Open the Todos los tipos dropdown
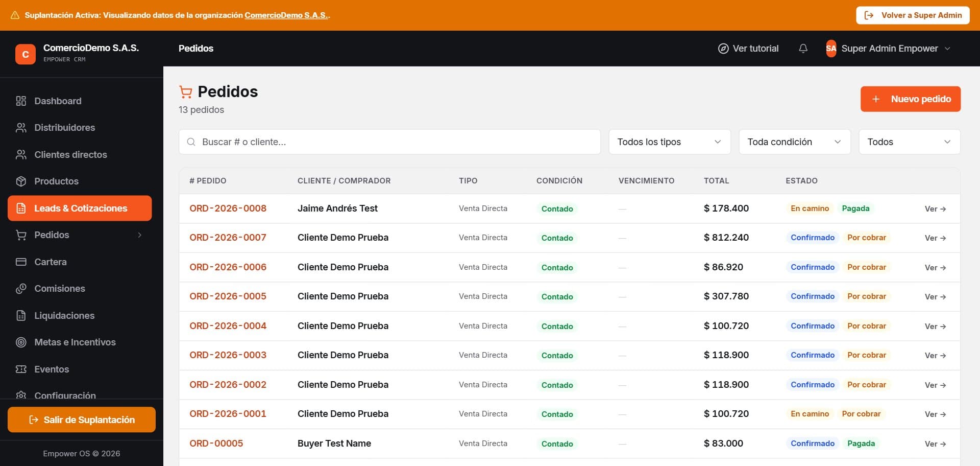The width and height of the screenshot is (980, 466). click(x=670, y=142)
